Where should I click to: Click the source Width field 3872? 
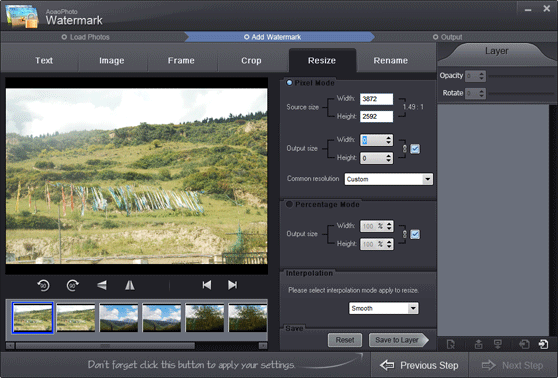tap(377, 99)
